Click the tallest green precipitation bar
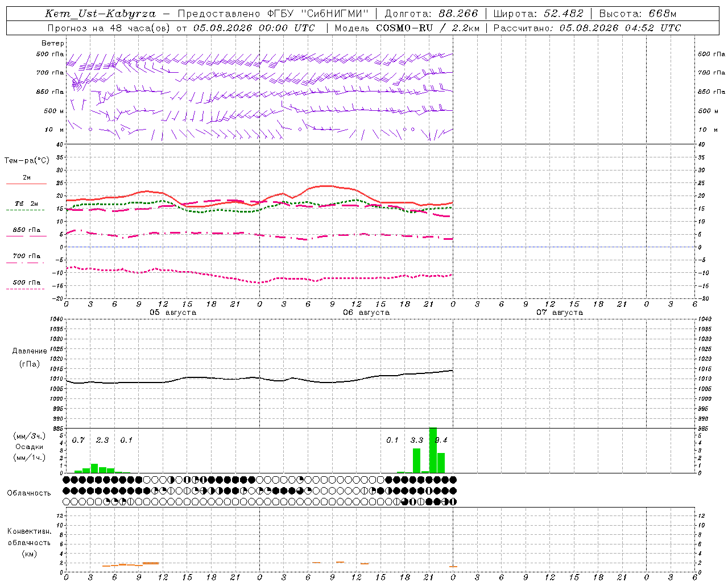728x582 pixels. tap(433, 450)
